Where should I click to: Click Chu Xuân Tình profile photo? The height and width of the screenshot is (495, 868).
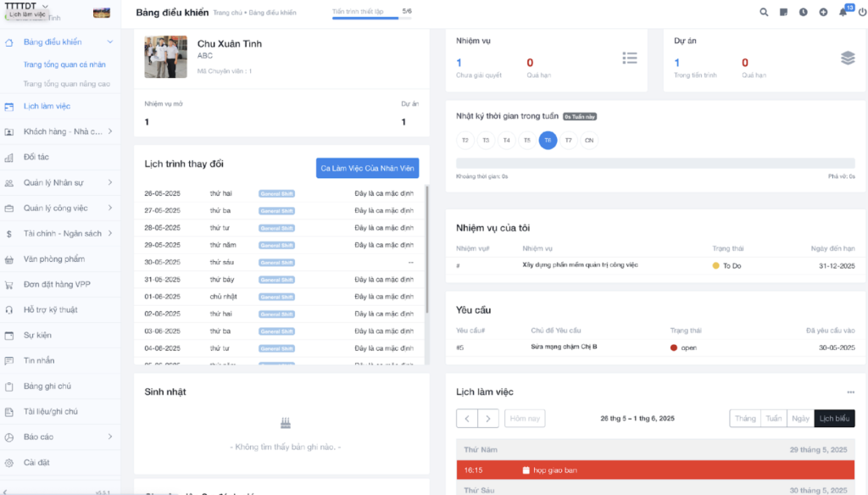tap(165, 57)
